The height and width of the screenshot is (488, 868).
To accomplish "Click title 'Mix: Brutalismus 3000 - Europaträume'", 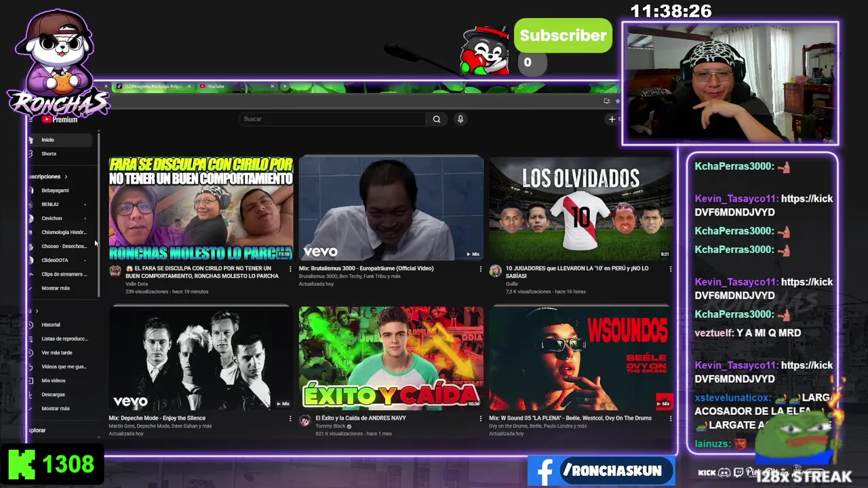I will [x=366, y=268].
